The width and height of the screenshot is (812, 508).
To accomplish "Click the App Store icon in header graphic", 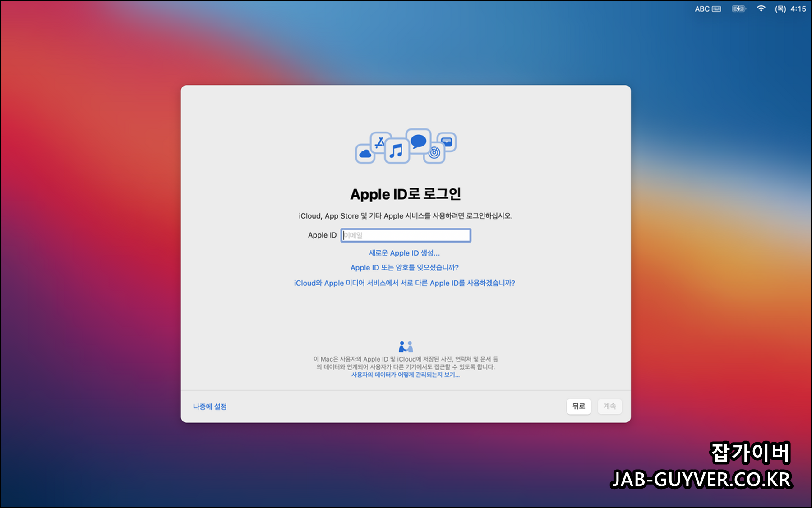I will (x=380, y=143).
